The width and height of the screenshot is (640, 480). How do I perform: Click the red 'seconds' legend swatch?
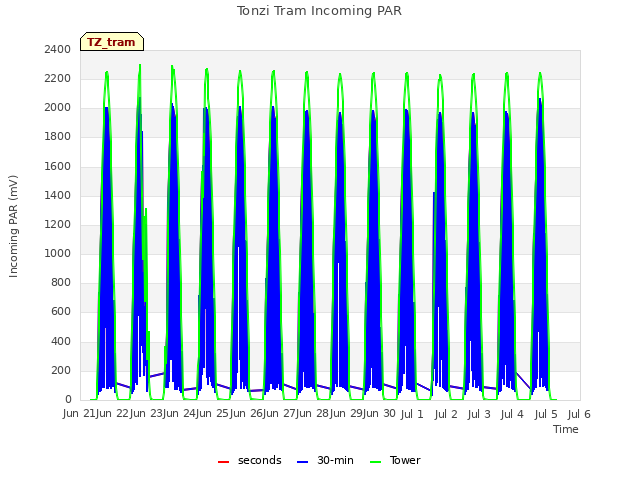224,462
